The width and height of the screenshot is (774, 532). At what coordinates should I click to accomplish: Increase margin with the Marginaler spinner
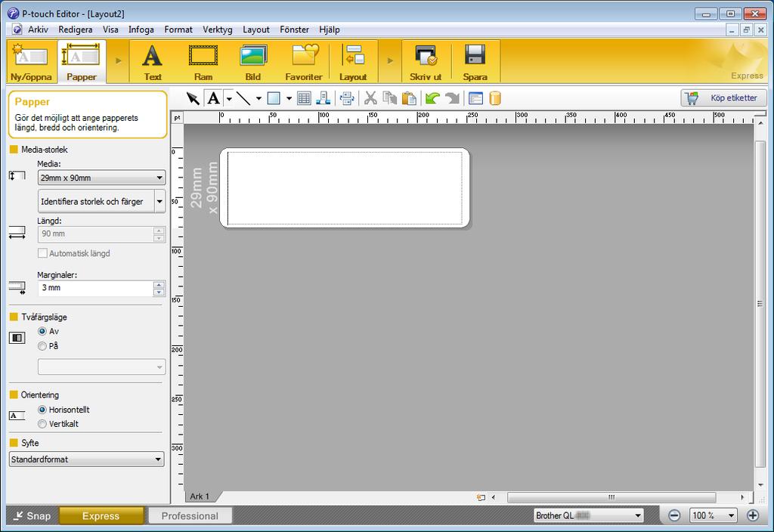(159, 285)
